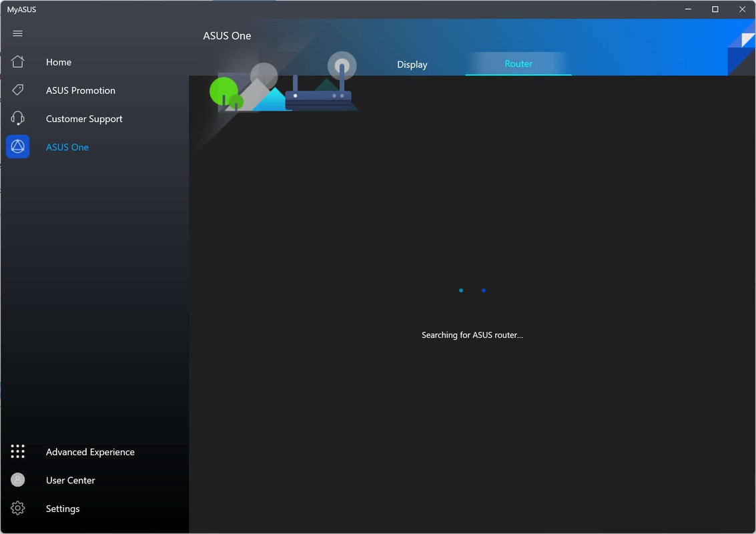Click the User Center avatar icon
The height and width of the screenshot is (534, 756).
[18, 480]
